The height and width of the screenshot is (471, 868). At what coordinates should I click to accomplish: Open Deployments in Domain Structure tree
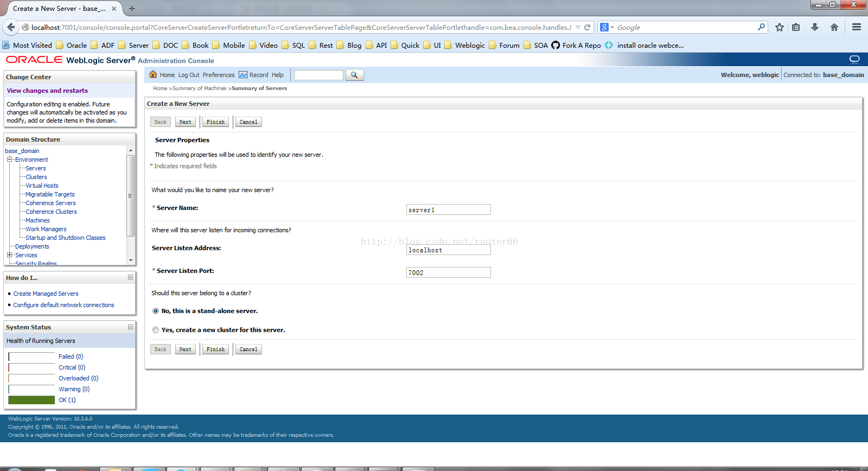(32, 246)
